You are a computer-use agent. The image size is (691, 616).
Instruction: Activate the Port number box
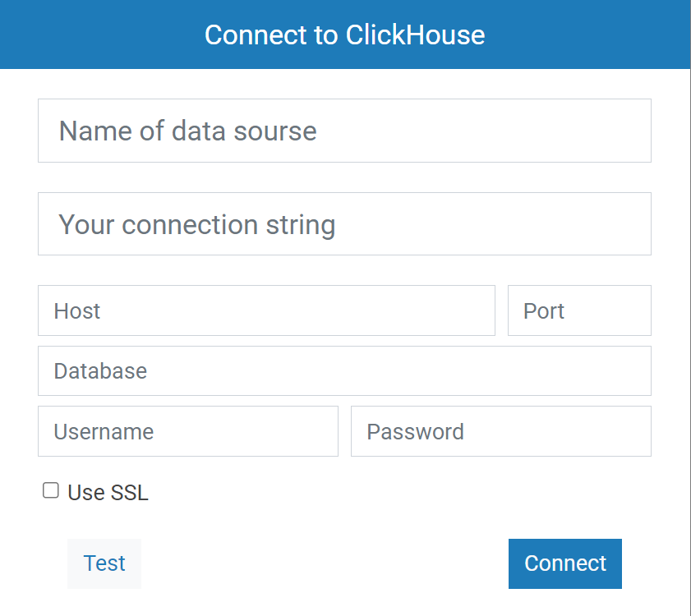pyautogui.click(x=579, y=310)
